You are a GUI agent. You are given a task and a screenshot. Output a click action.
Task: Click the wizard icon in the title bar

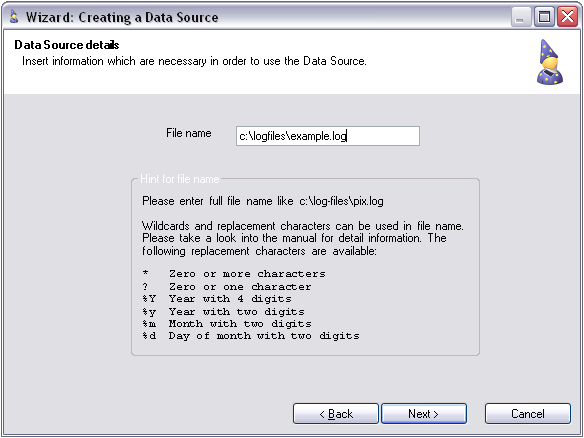click(14, 17)
